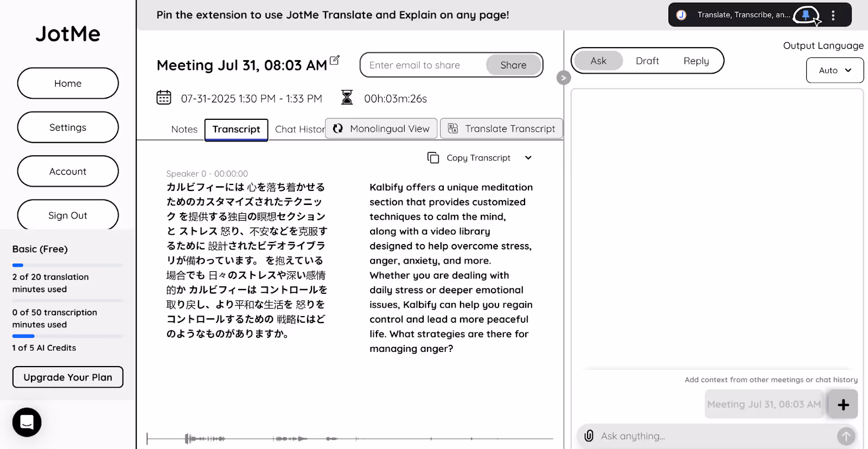Click 'Add context from other meetings' text
The width and height of the screenshot is (868, 449).
pos(771,380)
